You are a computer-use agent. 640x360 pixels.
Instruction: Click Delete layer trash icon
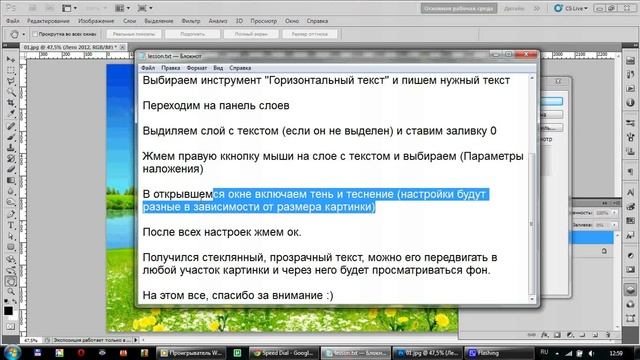[x=608, y=335]
